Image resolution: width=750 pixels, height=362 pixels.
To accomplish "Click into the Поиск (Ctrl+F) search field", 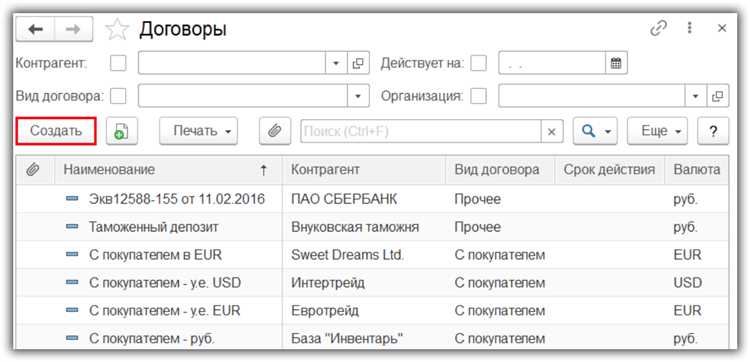I will (421, 132).
